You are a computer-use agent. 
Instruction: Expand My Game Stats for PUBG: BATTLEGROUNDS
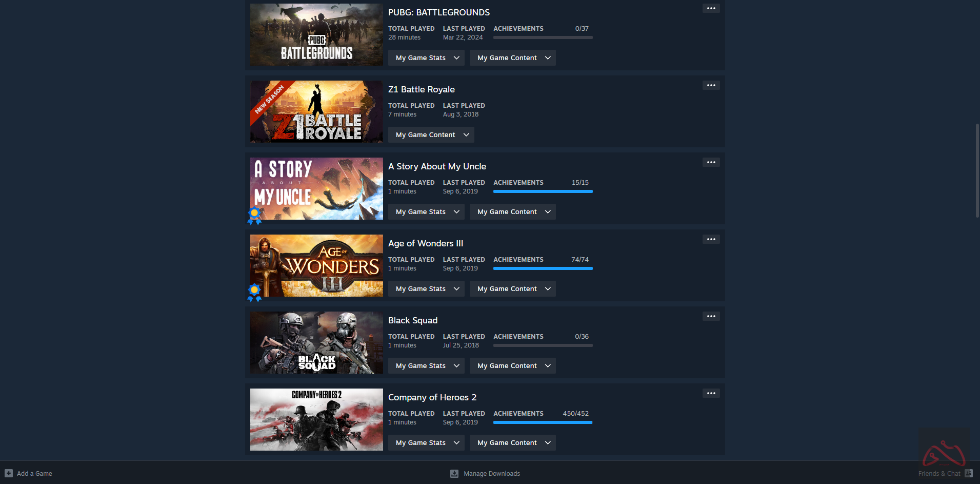[x=426, y=57]
